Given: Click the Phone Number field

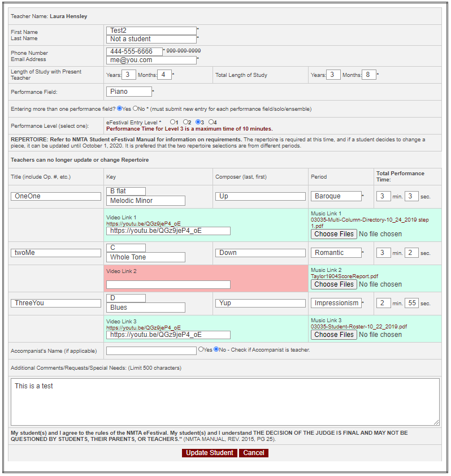Looking at the screenshot, I should 135,51.
